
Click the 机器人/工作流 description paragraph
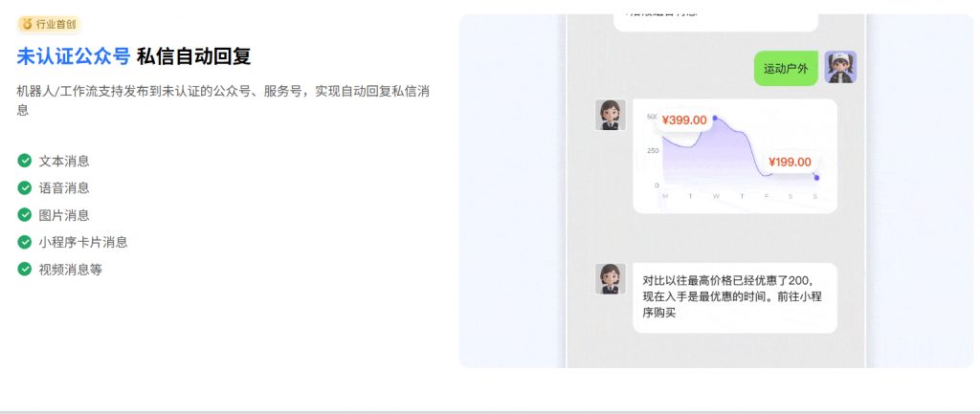(x=223, y=100)
